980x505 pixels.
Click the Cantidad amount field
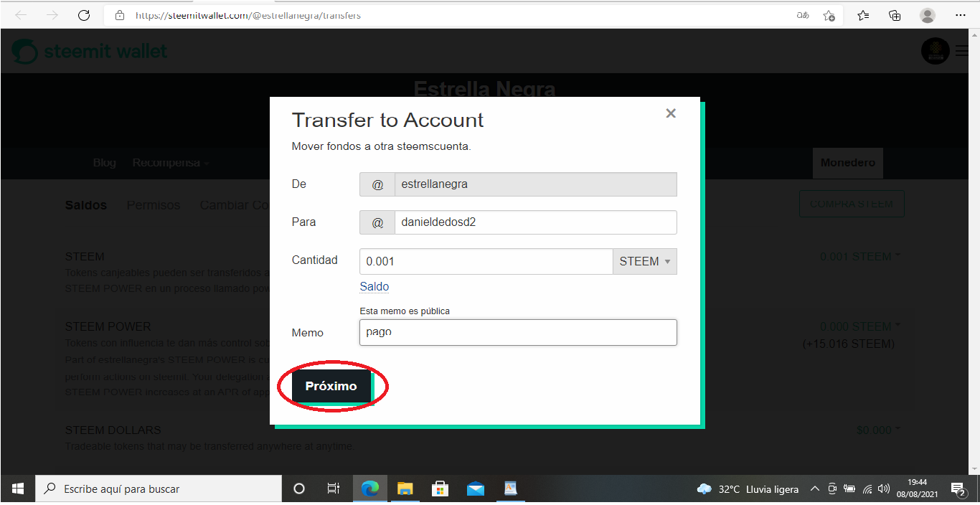[x=486, y=262]
